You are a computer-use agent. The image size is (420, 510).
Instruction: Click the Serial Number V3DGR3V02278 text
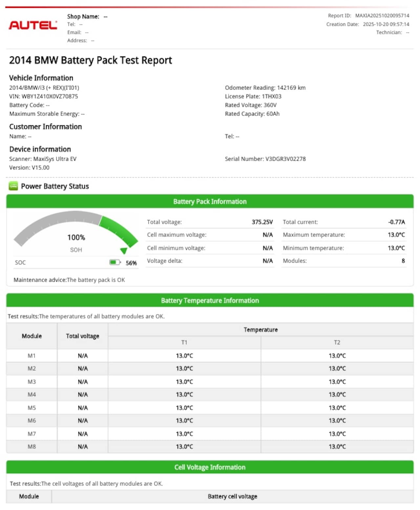coord(265,159)
